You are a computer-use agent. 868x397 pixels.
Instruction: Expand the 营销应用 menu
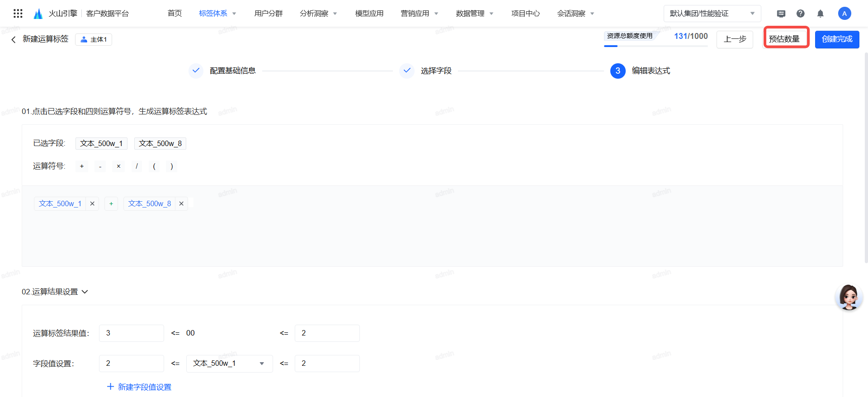420,14
